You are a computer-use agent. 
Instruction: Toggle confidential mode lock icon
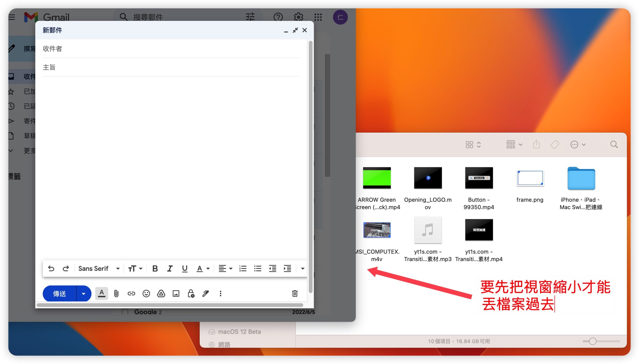[191, 293]
